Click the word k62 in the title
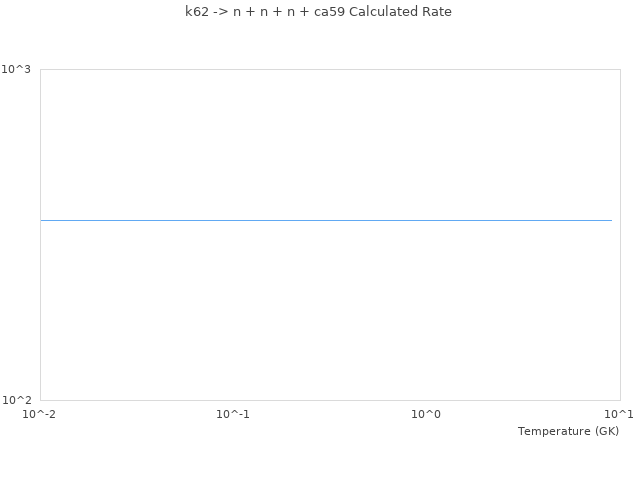Viewport: 640px width, 480px height. tap(197, 12)
